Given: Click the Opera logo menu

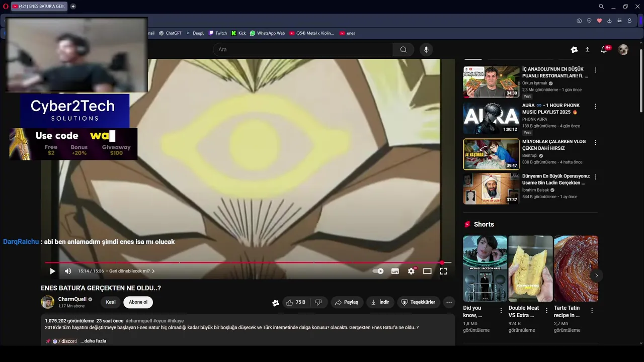Looking at the screenshot, I should point(6,7).
